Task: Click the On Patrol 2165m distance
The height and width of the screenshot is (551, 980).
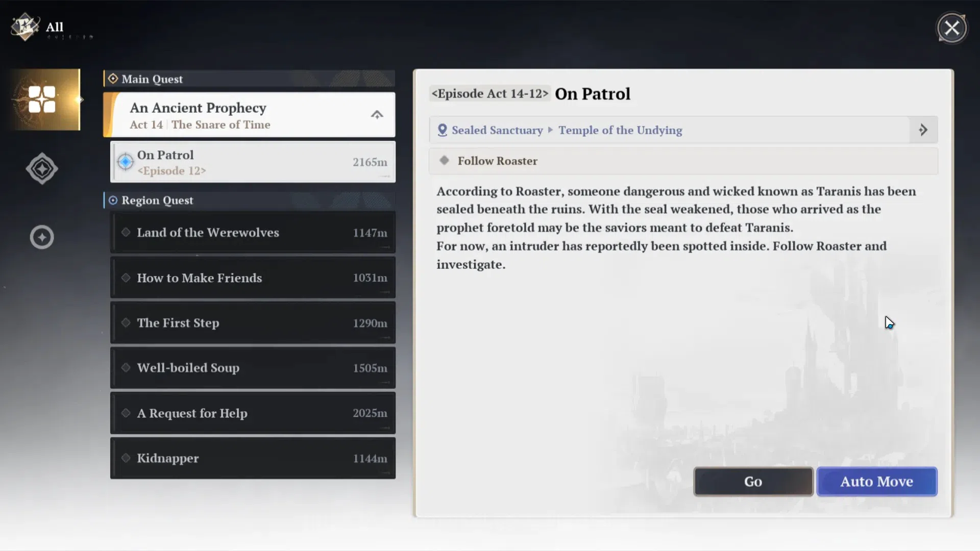Action: click(370, 162)
